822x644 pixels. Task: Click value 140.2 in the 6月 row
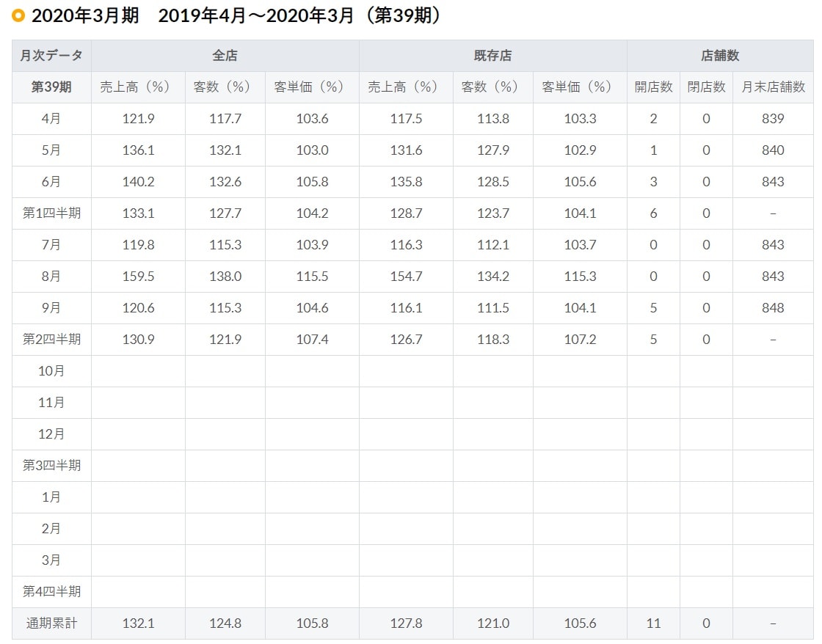(x=139, y=182)
